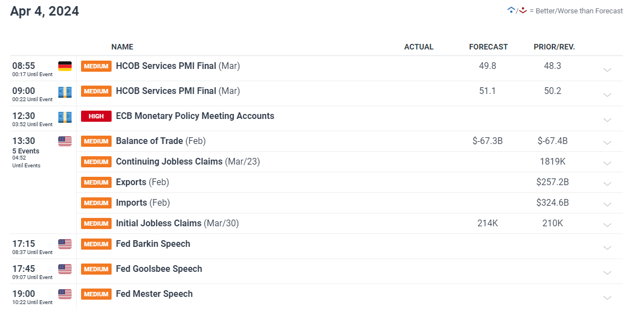This screenshot has width=644, height=318.
Task: Click the FORECAST column header
Action: pyautogui.click(x=489, y=47)
